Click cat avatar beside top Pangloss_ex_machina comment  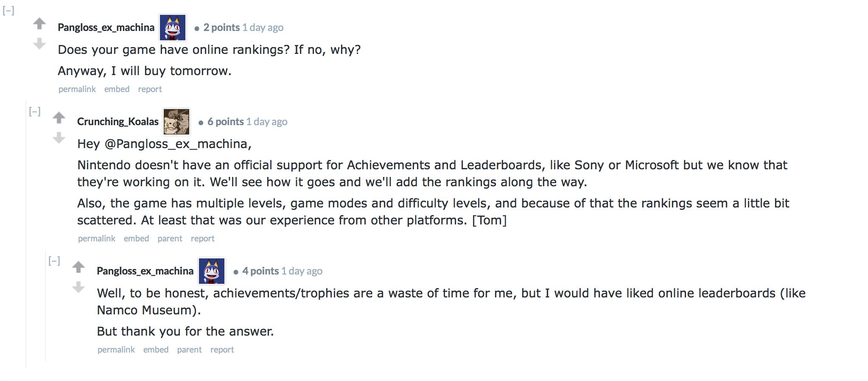tap(173, 27)
